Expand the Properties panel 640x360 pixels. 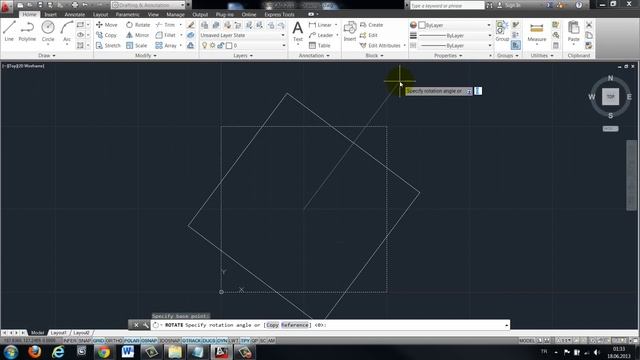448,56
